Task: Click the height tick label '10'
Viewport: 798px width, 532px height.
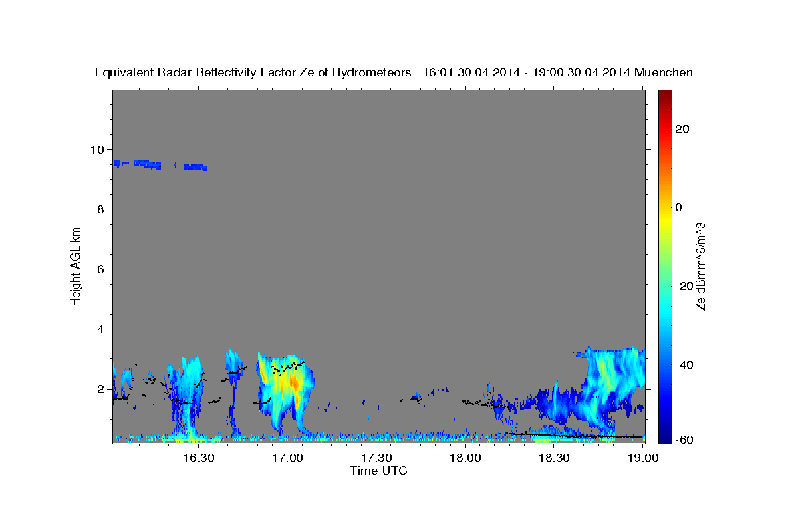Action: 99,150
